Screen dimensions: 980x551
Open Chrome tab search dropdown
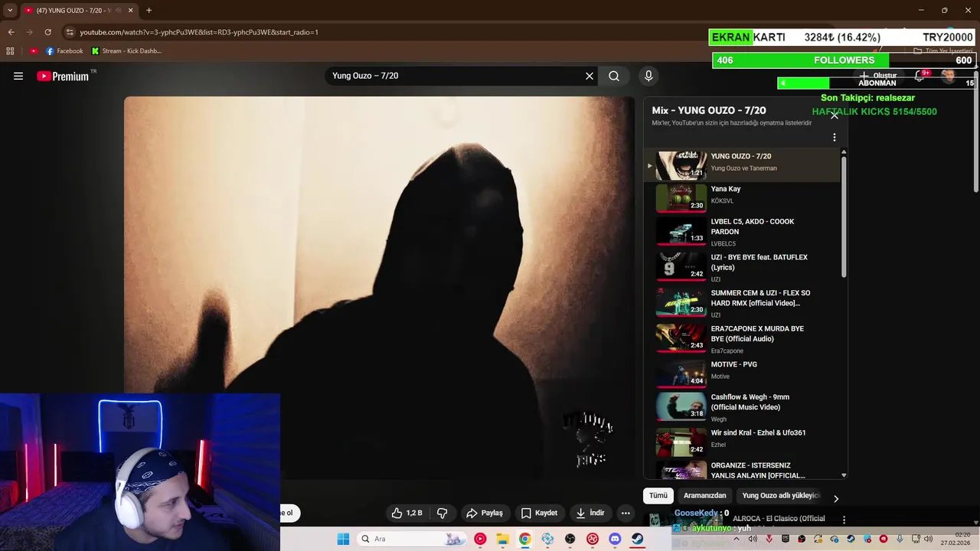(x=10, y=10)
